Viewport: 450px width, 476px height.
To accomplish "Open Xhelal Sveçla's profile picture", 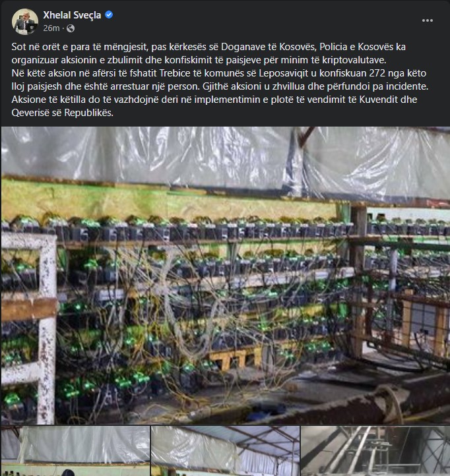I will [x=25, y=22].
